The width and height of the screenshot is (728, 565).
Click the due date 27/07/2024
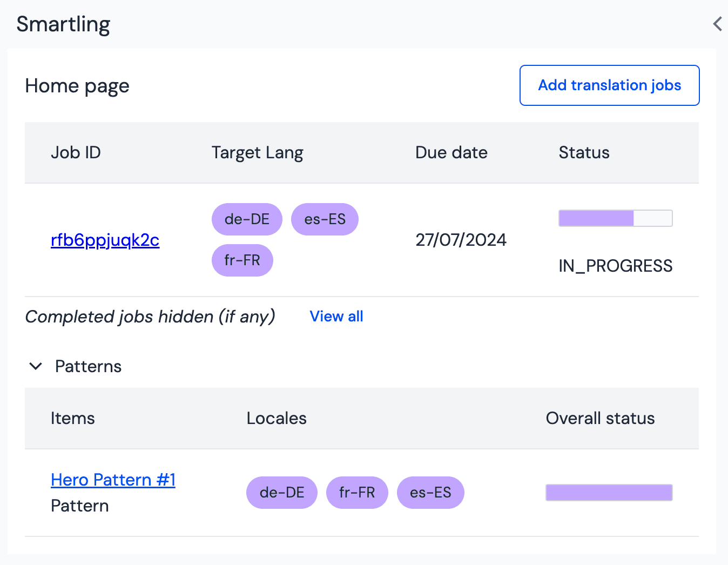[461, 240]
